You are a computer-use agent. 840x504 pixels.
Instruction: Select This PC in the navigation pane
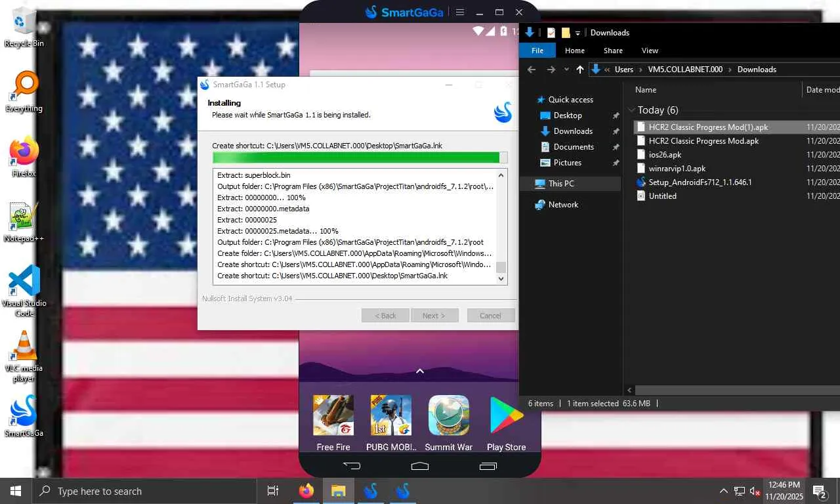click(x=561, y=184)
